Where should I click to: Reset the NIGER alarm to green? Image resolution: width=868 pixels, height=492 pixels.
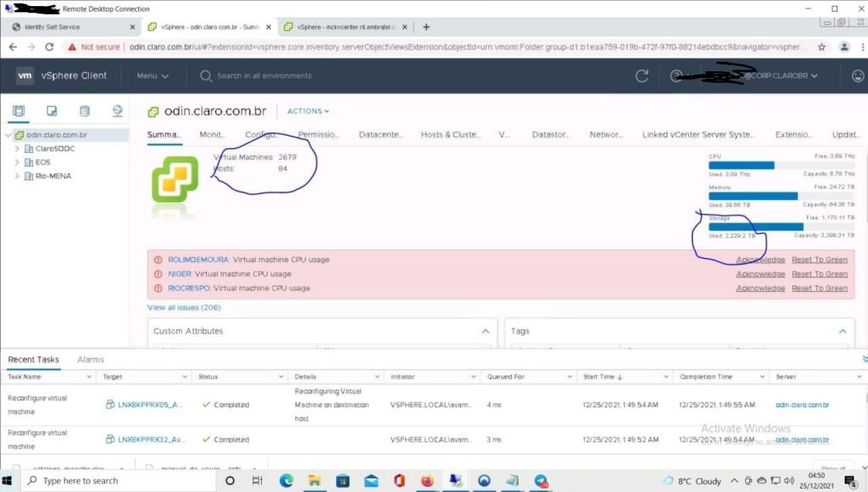click(x=820, y=274)
